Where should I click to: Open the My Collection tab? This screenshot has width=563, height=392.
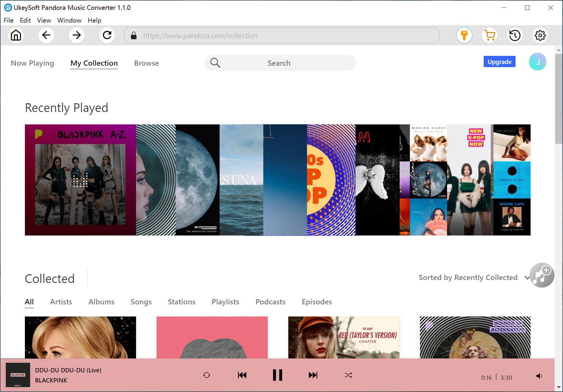94,63
